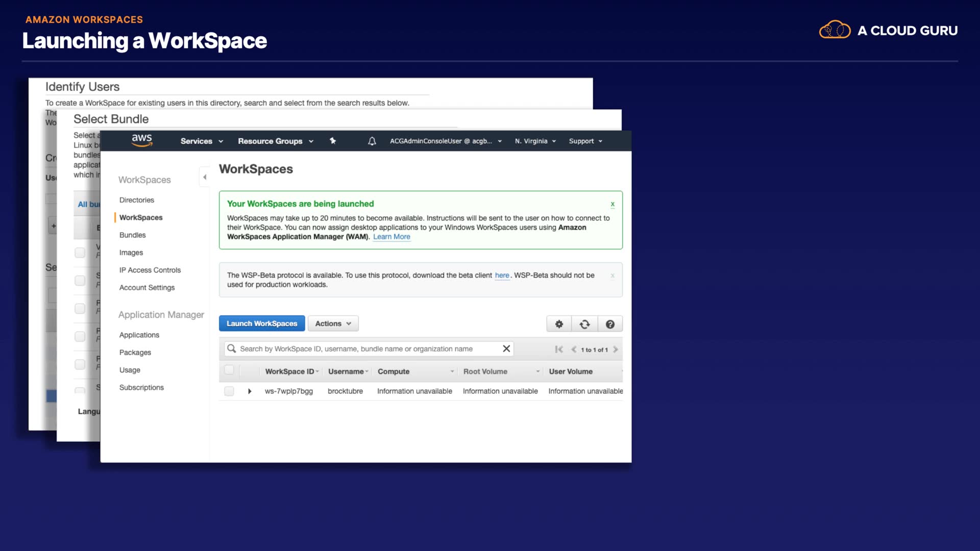Select the ws-7wplp7bgg row checkbox
This screenshot has height=551, width=980.
coord(229,391)
